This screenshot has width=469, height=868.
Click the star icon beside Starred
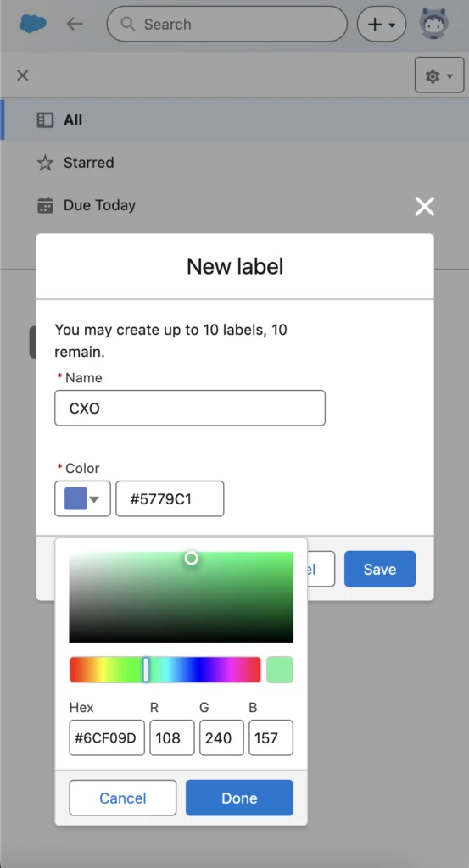(x=45, y=163)
